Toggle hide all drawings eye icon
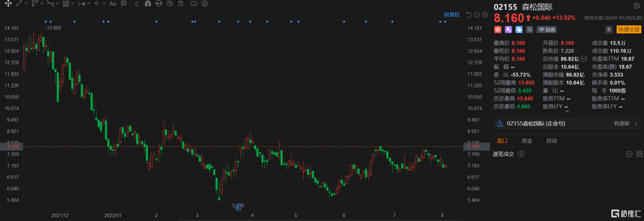Viewport: 644px width, 221px height. [170, 4]
